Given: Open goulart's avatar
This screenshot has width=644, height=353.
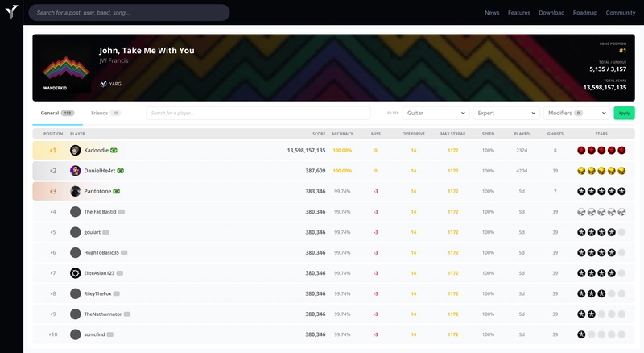Looking at the screenshot, I should pyautogui.click(x=75, y=232).
